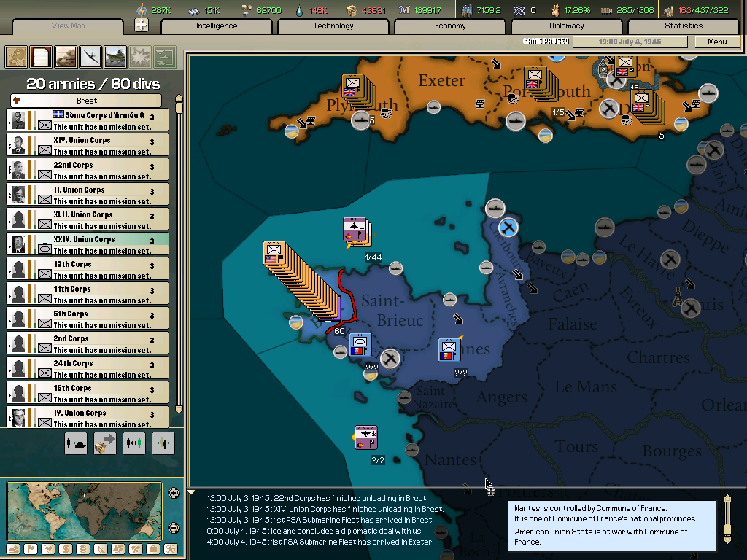The image size is (747, 560).
Task: Click the minimap zoom-in arrow
Action: (173, 493)
